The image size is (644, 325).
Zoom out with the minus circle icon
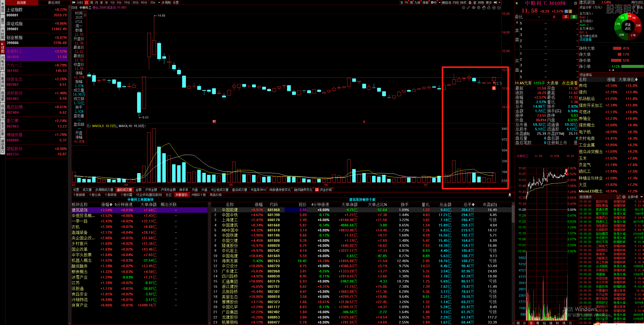click(x=499, y=8)
